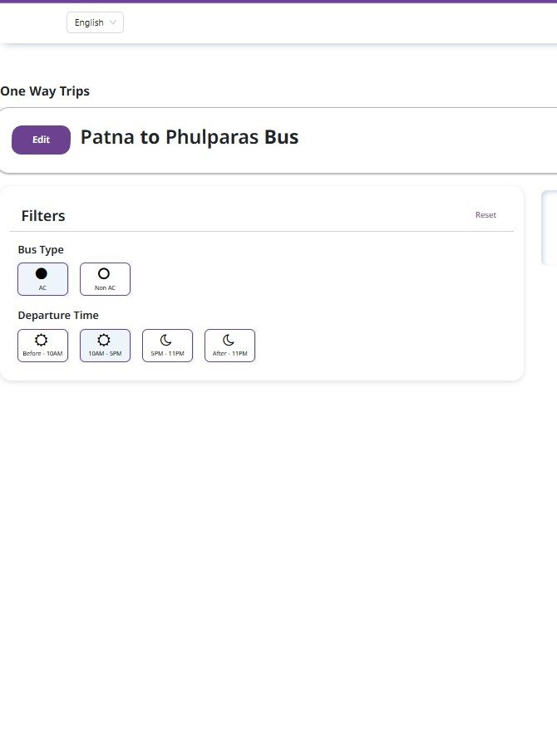The image size is (557, 756).
Task: Click the moon icon for After 11PM
Action: pos(229,340)
